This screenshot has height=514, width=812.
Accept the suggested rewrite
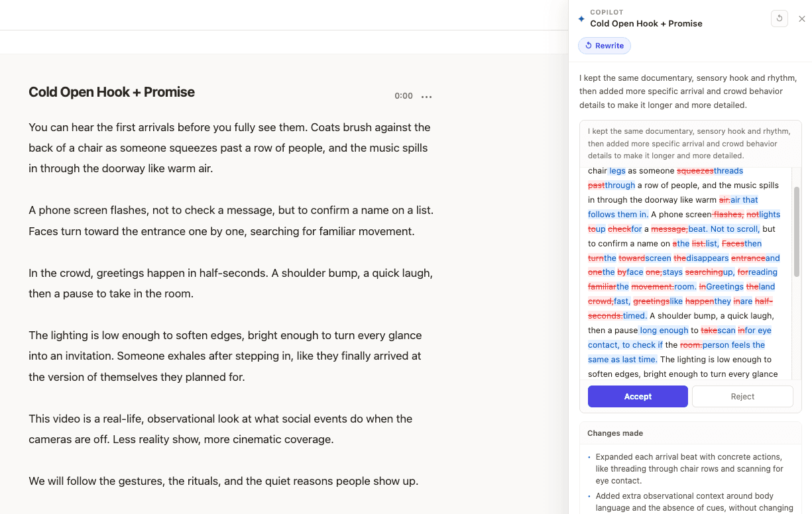coord(637,396)
